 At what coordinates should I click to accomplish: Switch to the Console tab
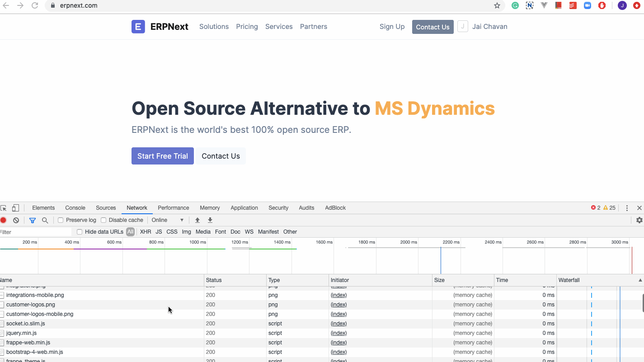(75, 208)
